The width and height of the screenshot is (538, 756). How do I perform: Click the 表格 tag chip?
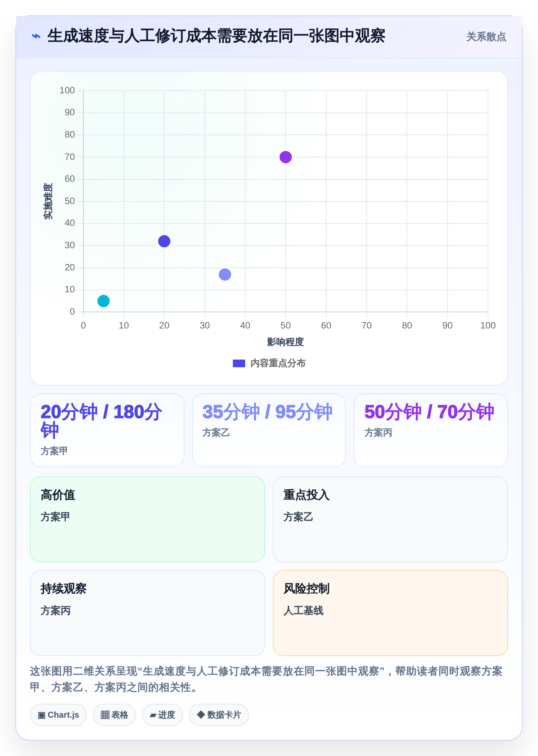[x=115, y=715]
